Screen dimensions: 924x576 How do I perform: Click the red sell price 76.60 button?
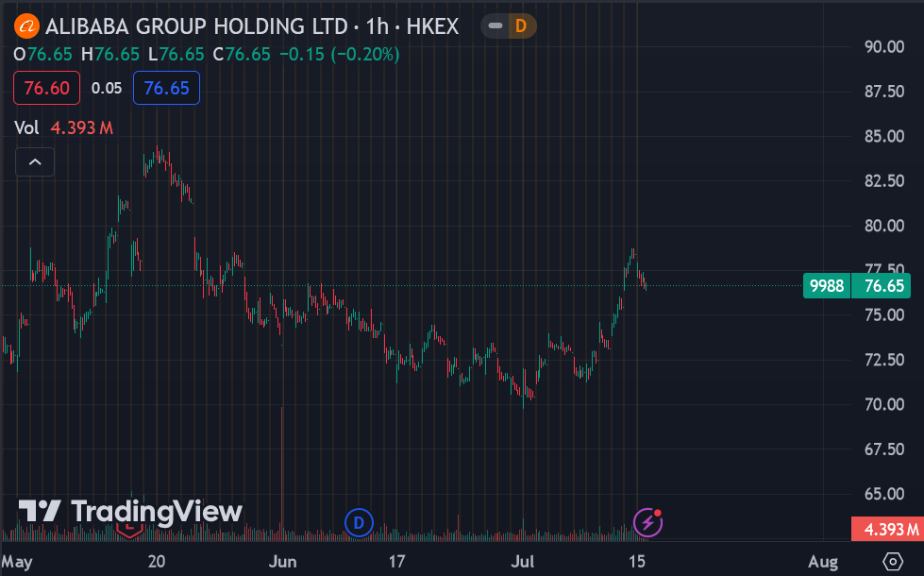[x=46, y=88]
